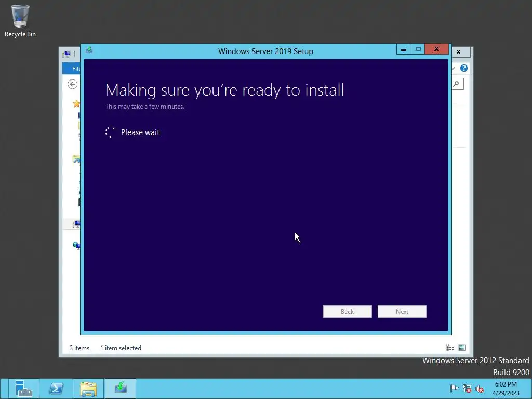Open Server Manager from the taskbar

click(23, 389)
